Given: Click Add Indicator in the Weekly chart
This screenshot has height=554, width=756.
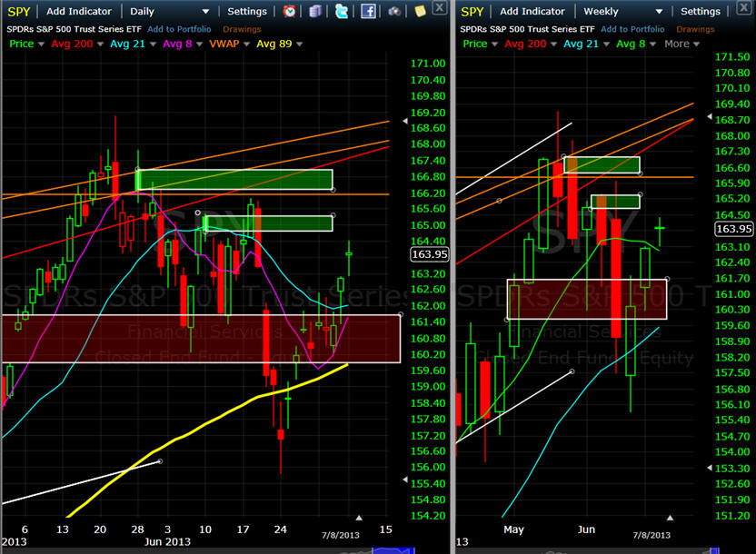Looking at the screenshot, I should click(x=532, y=11).
